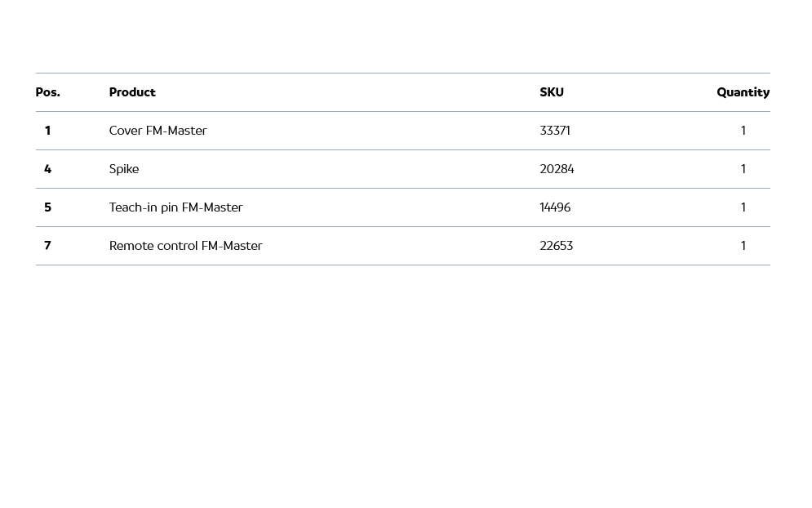Click quantity value in Spike row
This screenshot has height=508, width=812.
point(743,169)
